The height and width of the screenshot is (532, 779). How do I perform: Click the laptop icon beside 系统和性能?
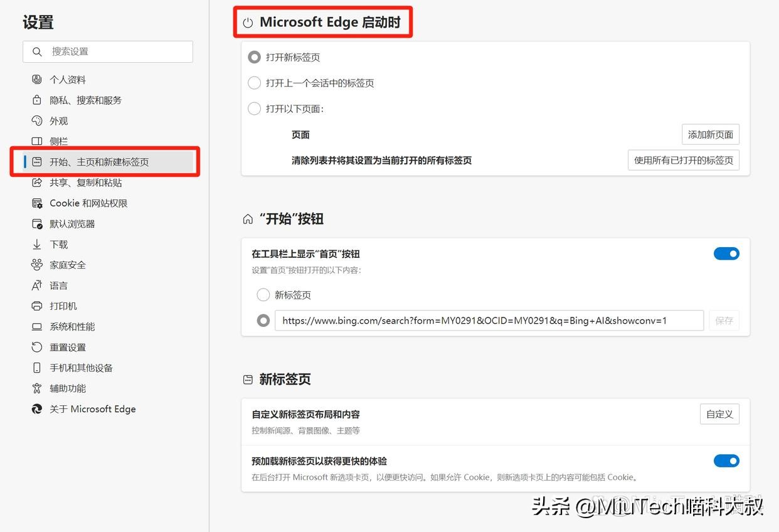tap(37, 327)
